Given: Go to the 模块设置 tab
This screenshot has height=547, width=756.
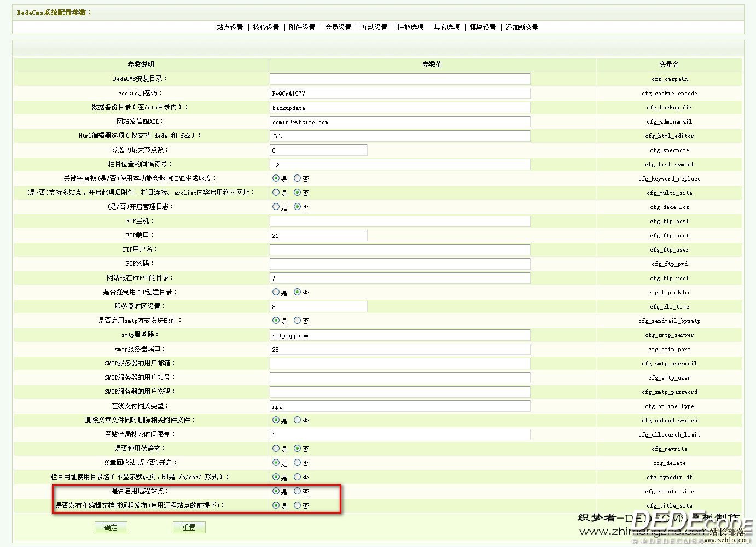Looking at the screenshot, I should (x=482, y=27).
